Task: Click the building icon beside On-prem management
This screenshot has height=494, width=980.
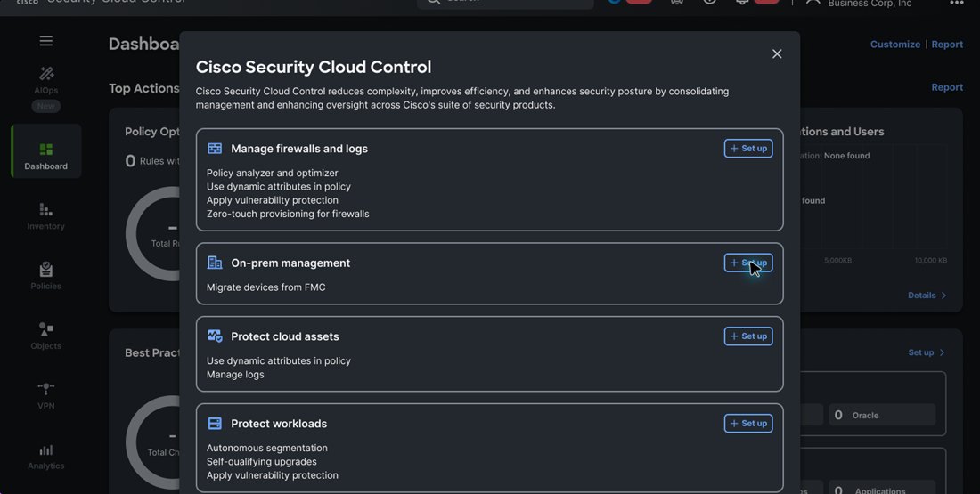Action: [215, 263]
